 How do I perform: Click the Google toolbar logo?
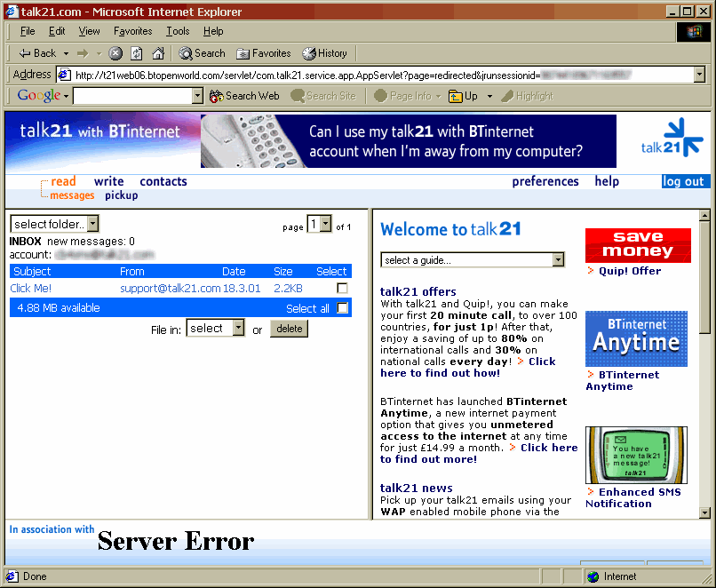[x=39, y=95]
